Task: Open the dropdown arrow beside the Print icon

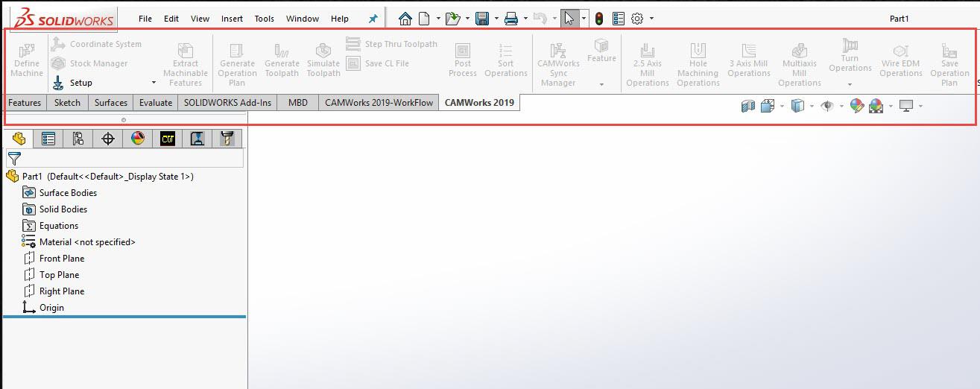Action: tap(526, 19)
